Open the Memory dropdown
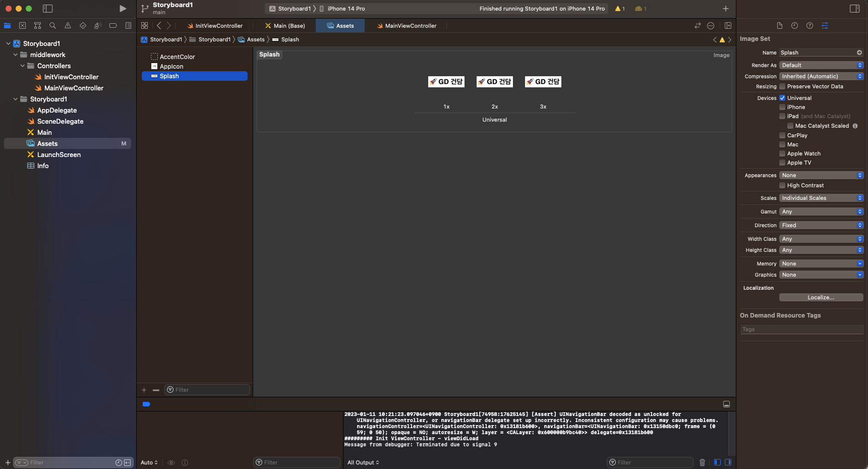 pos(821,264)
